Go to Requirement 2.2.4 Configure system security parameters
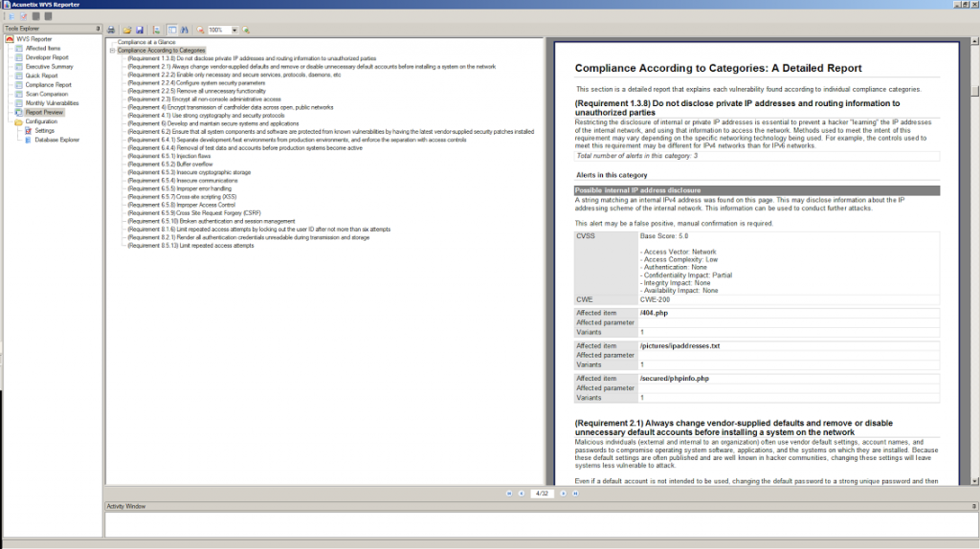Viewport: 980px width, 549px height. click(x=196, y=83)
